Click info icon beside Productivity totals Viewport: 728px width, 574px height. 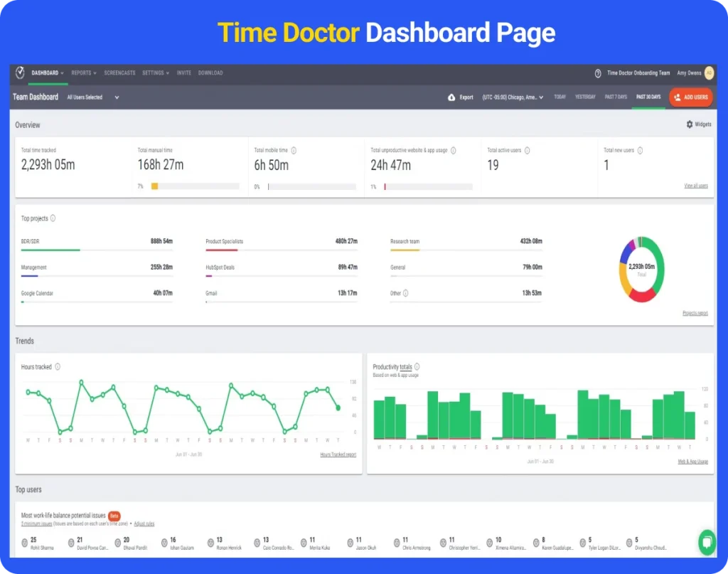(x=417, y=367)
